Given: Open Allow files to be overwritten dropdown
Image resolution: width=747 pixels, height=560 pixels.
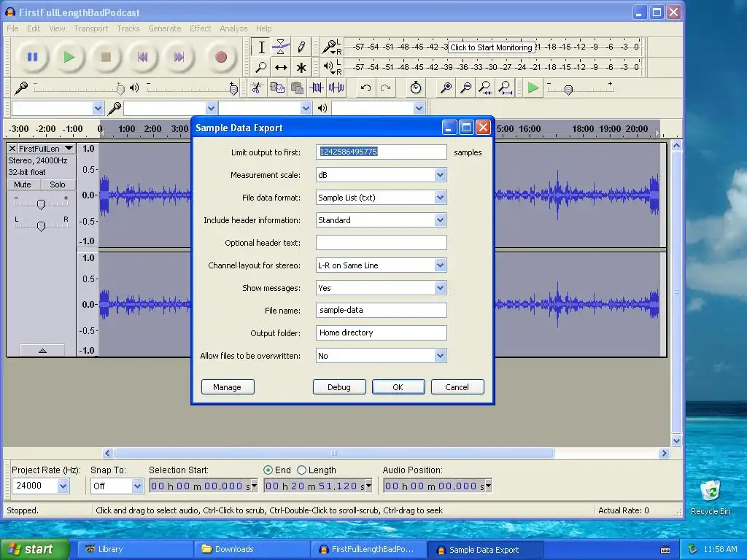Looking at the screenshot, I should [x=440, y=356].
